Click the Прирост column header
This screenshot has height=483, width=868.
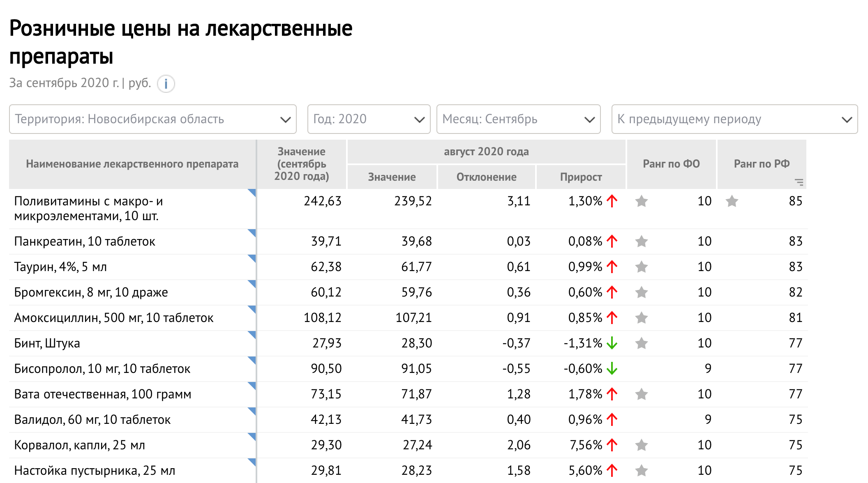(x=581, y=177)
